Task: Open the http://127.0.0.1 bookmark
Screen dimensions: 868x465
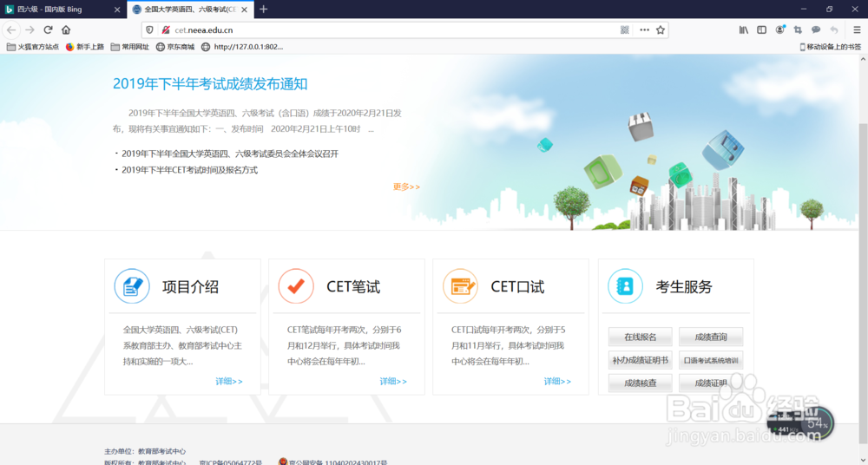Action: (x=242, y=47)
